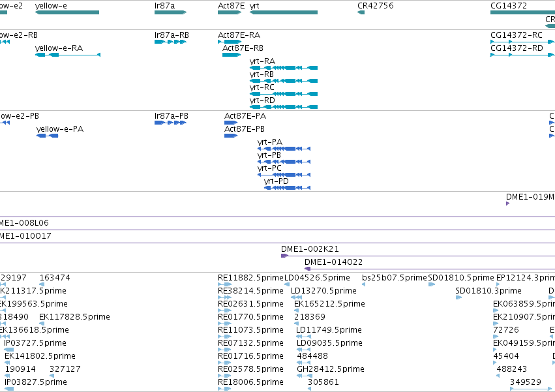Select EST EK141802.5prime

40,356
